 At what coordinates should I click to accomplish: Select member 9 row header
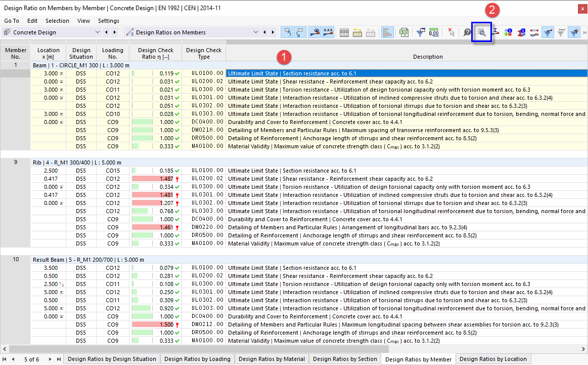[15, 162]
